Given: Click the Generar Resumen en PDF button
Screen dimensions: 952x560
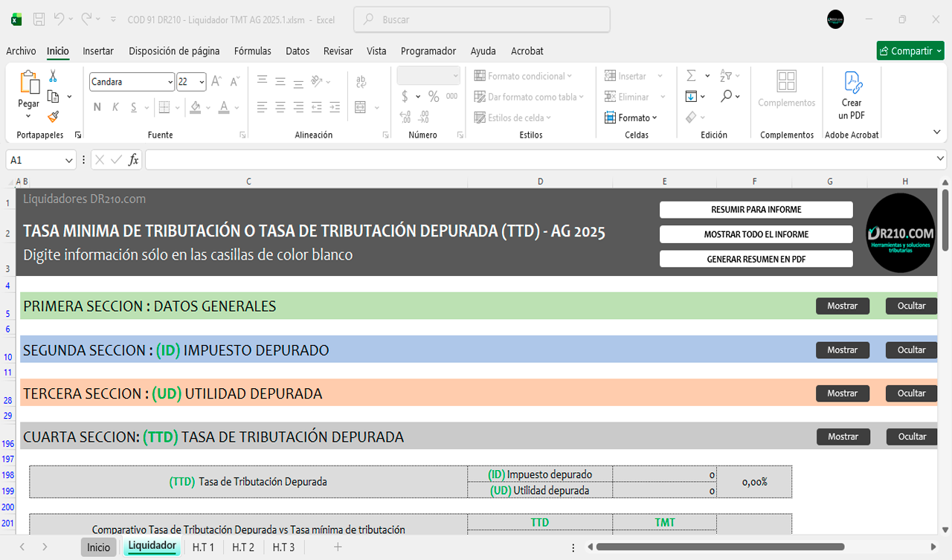Looking at the screenshot, I should coord(756,260).
